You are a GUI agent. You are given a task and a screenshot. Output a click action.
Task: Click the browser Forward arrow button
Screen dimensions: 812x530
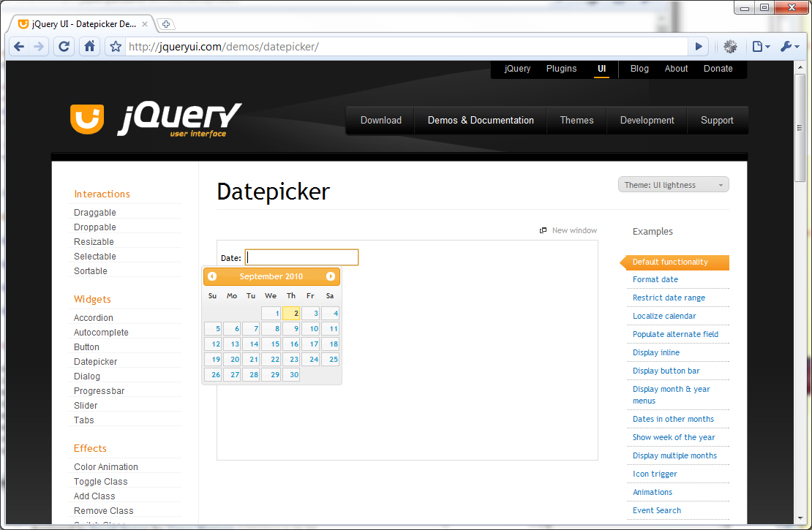[39, 47]
